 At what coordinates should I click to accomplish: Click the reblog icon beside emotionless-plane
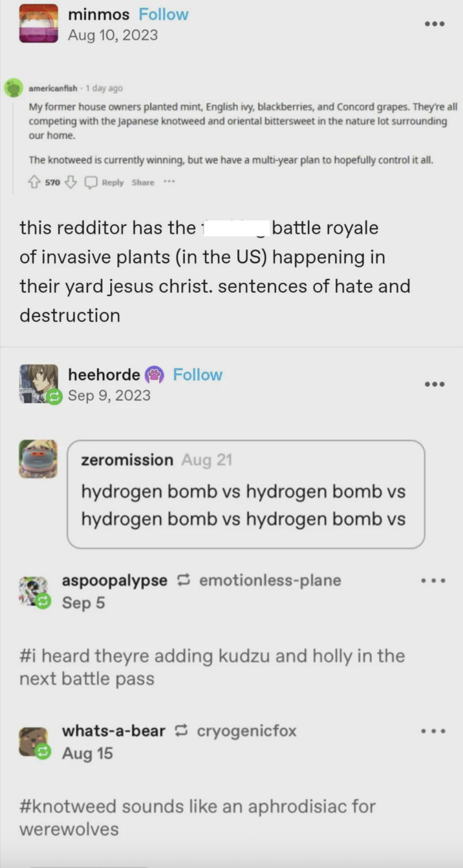point(183,581)
